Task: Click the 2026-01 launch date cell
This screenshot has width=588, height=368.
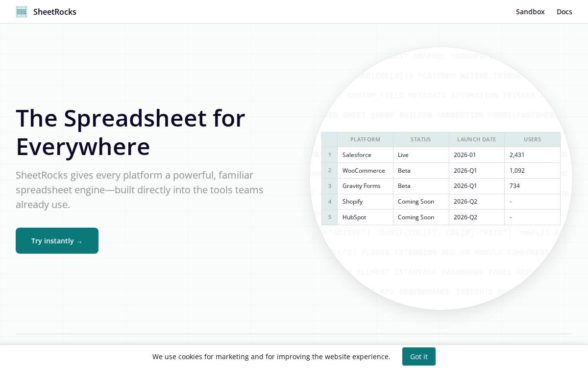Action: coord(477,155)
